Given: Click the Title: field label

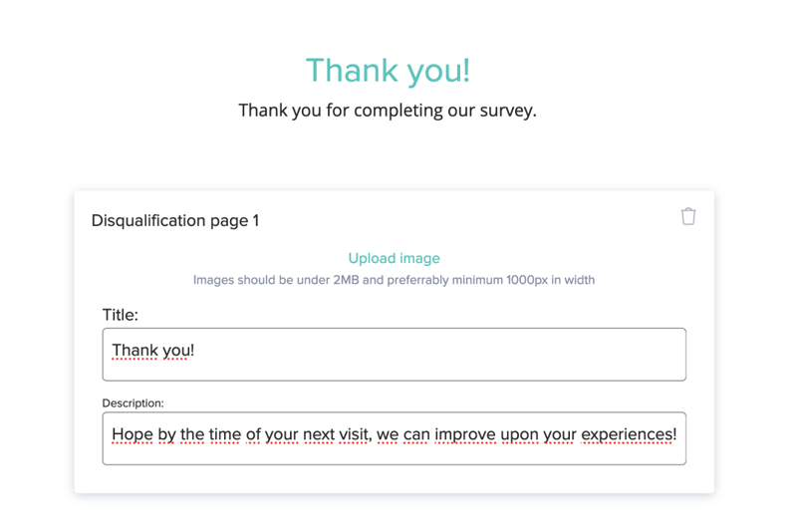Looking at the screenshot, I should click(x=120, y=315).
